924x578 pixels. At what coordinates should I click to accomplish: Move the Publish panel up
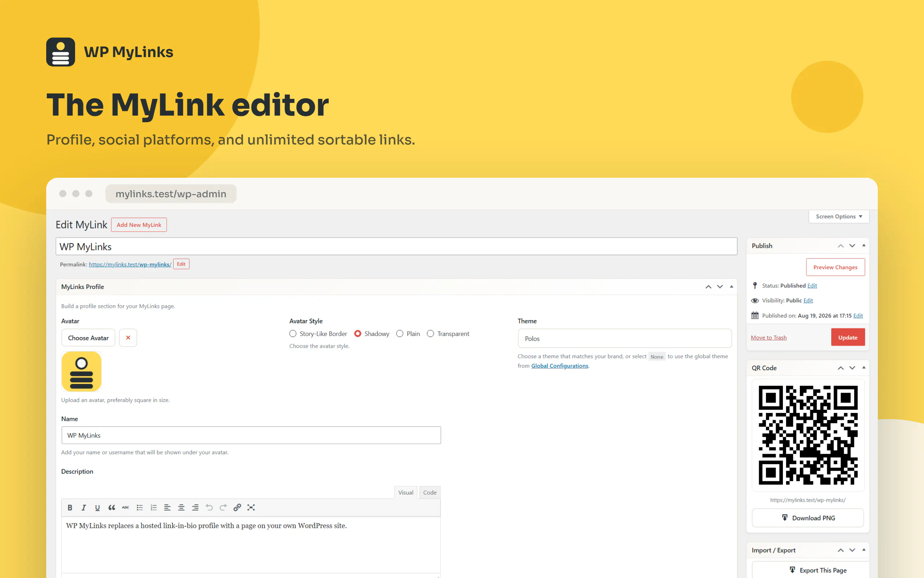[x=841, y=246]
